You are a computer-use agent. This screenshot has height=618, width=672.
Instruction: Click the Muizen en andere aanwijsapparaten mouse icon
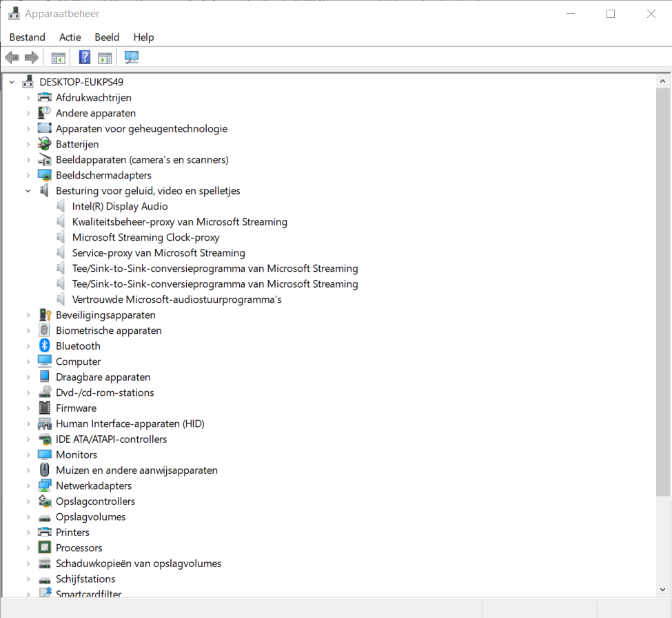45,470
